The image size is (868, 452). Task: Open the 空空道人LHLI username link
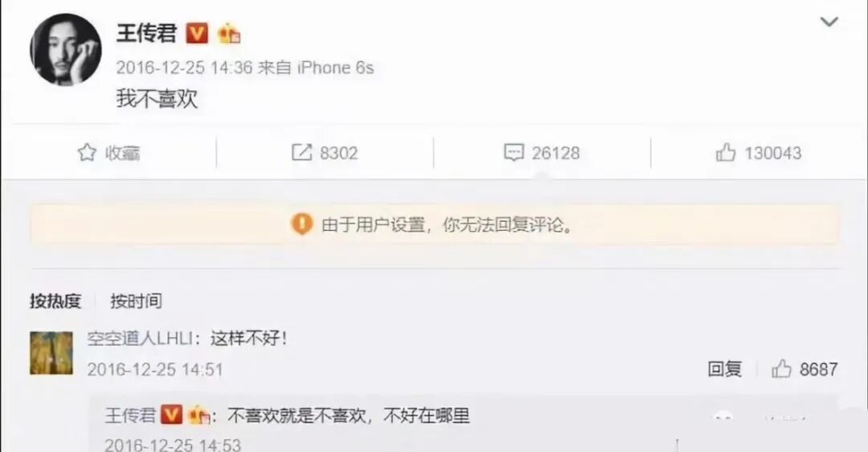coord(140,339)
